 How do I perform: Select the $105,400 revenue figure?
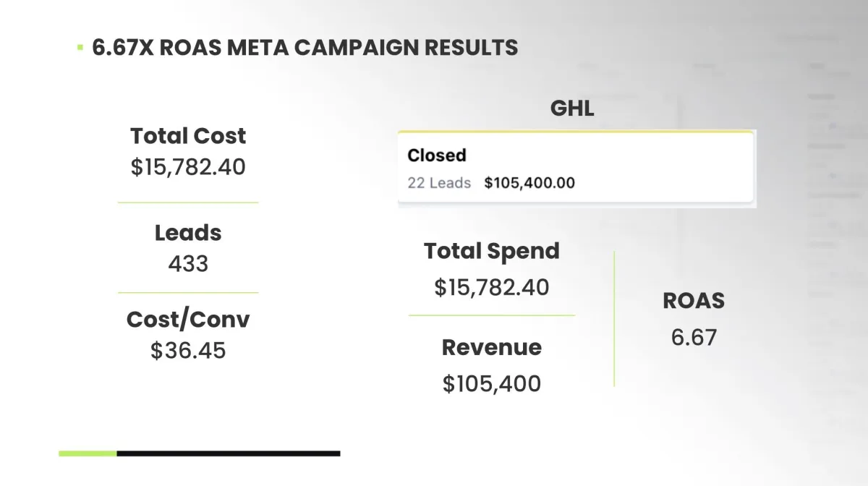(x=492, y=383)
